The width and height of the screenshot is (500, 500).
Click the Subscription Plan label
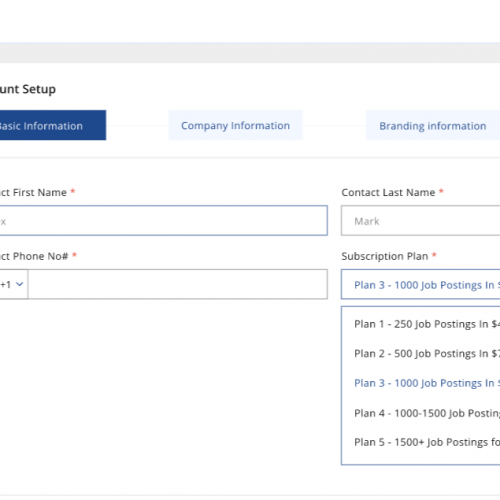tap(385, 256)
